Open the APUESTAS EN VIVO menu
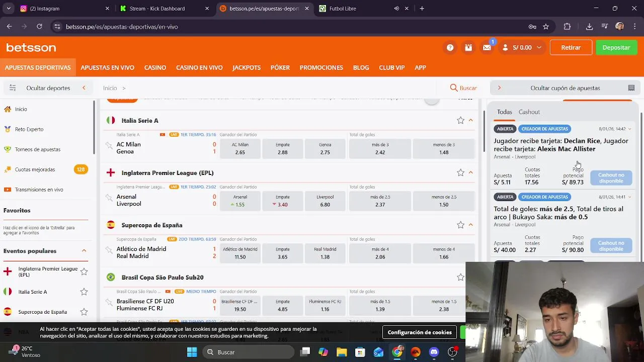Screen dimensions: 644x362 pos(107,68)
